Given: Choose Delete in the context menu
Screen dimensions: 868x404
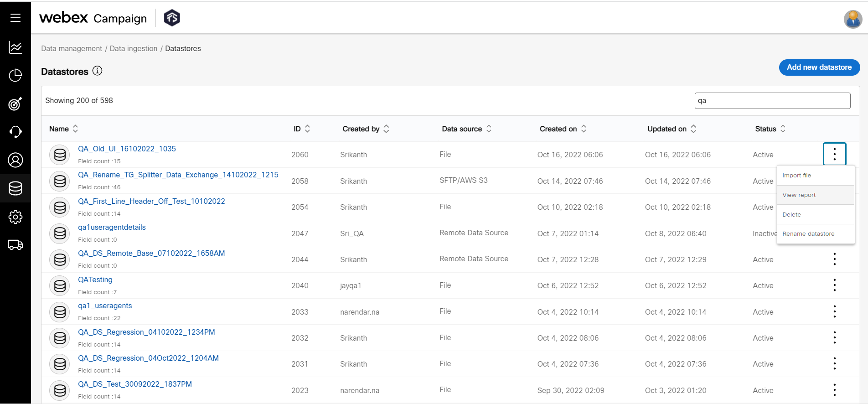Looking at the screenshot, I should (x=816, y=215).
